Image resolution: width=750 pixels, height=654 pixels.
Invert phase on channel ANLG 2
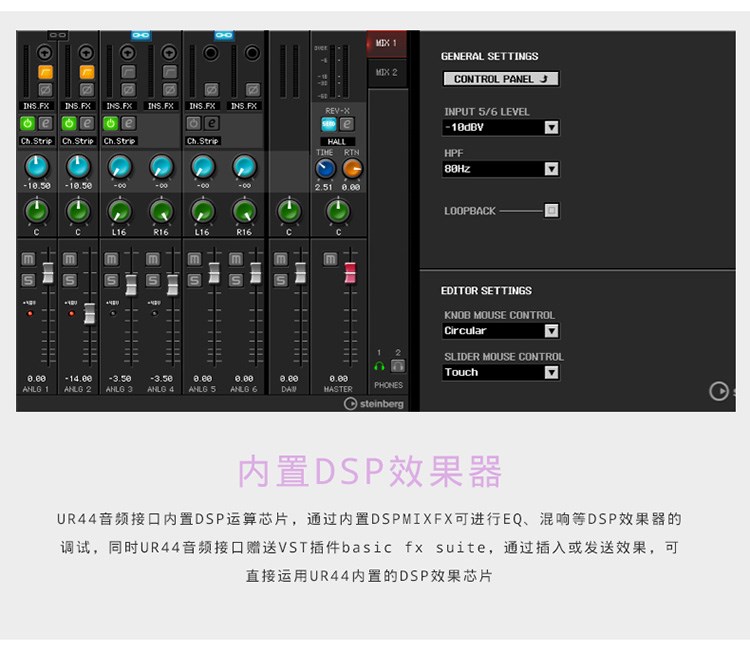87,89
